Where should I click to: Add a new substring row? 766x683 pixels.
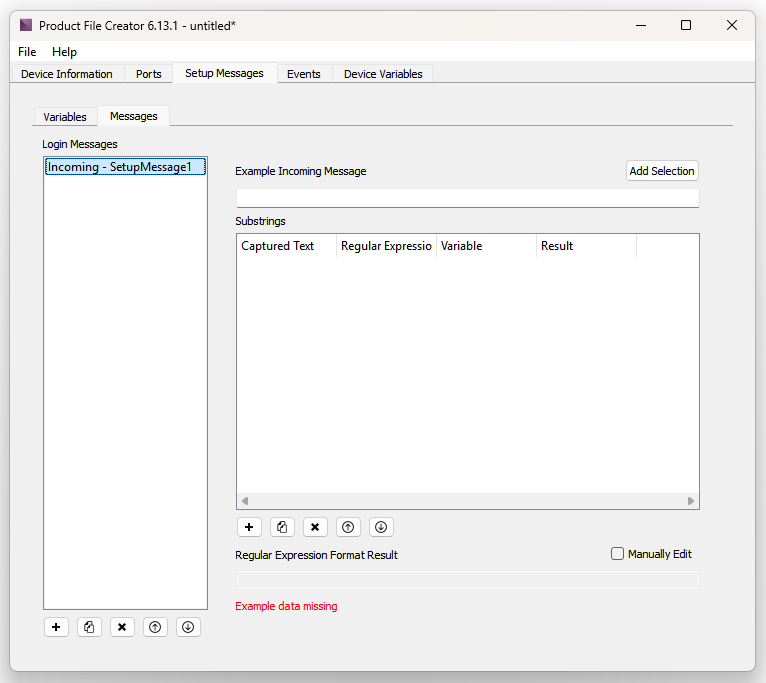coord(249,527)
